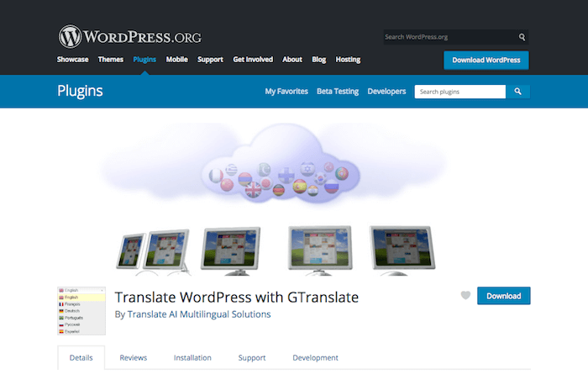Download the GTranslate plugin
The height and width of the screenshot is (390, 588).
coord(504,296)
